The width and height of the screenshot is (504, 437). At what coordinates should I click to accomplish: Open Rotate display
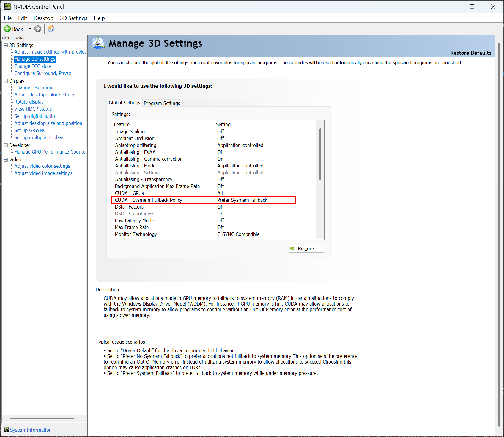(29, 102)
